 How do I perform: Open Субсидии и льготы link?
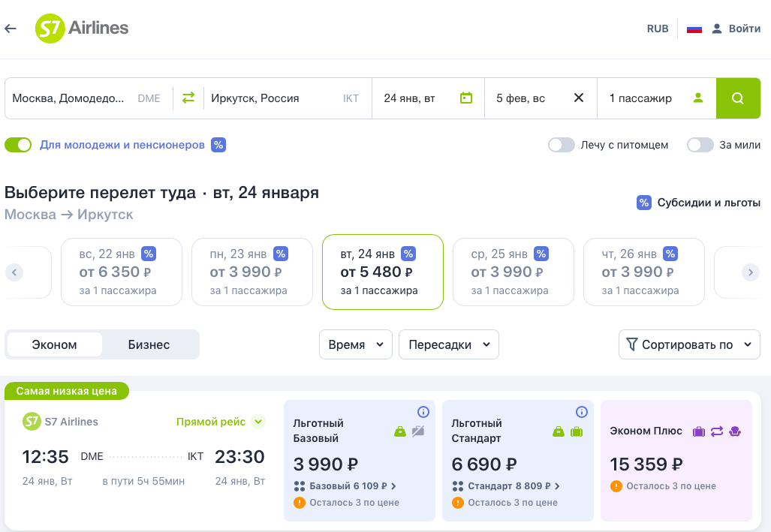(x=699, y=203)
